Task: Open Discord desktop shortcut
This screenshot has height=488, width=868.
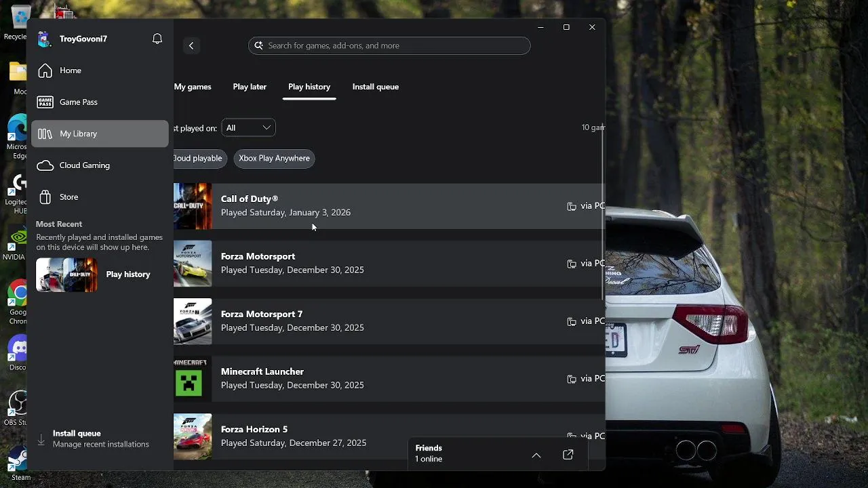Action: tap(17, 353)
